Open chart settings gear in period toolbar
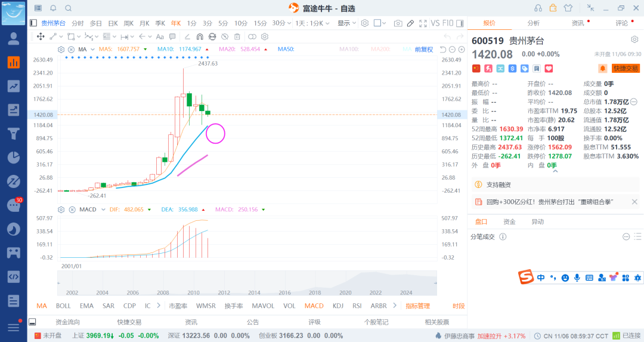644x342 pixels. (x=365, y=23)
